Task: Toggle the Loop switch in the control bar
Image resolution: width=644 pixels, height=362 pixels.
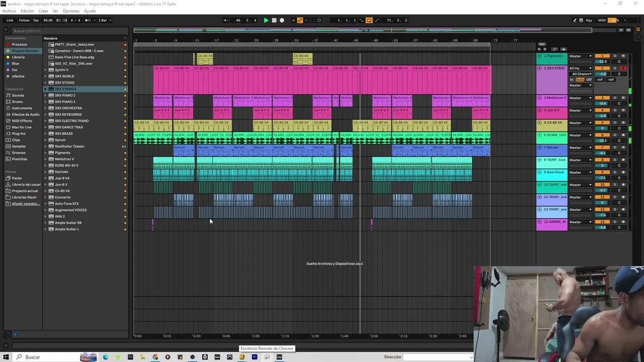Action: [x=369, y=20]
